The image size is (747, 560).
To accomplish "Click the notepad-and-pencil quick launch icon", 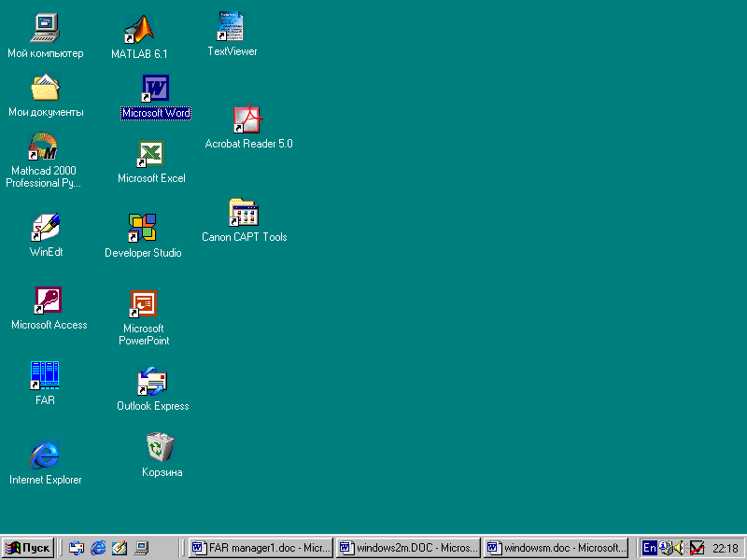I will tap(120, 548).
